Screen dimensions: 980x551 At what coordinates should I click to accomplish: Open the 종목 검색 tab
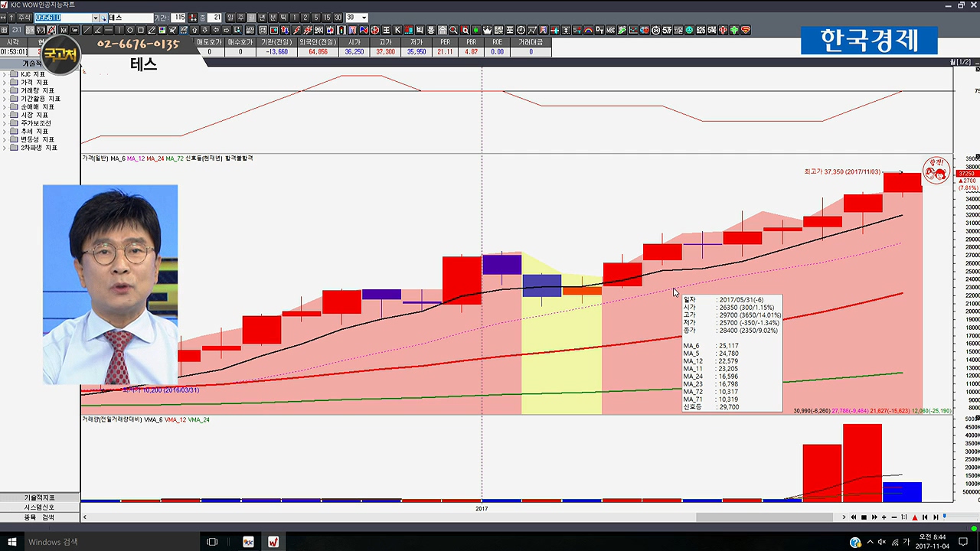[x=39, y=517]
